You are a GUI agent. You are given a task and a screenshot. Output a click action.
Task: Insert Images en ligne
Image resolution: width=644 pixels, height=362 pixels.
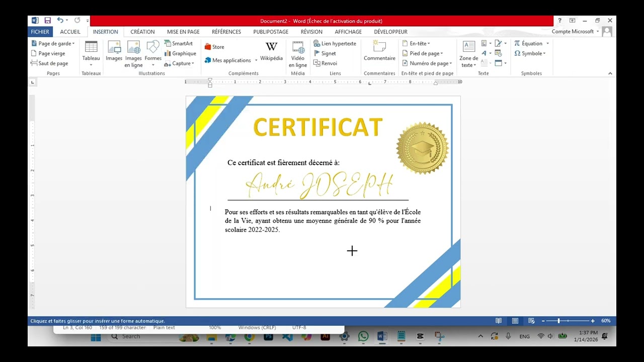click(133, 54)
